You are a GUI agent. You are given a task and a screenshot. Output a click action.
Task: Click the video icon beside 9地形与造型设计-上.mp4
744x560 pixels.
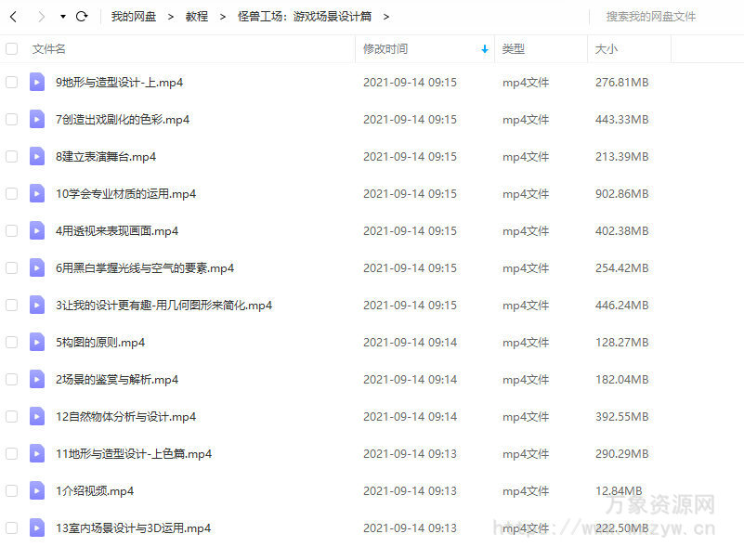tap(37, 82)
